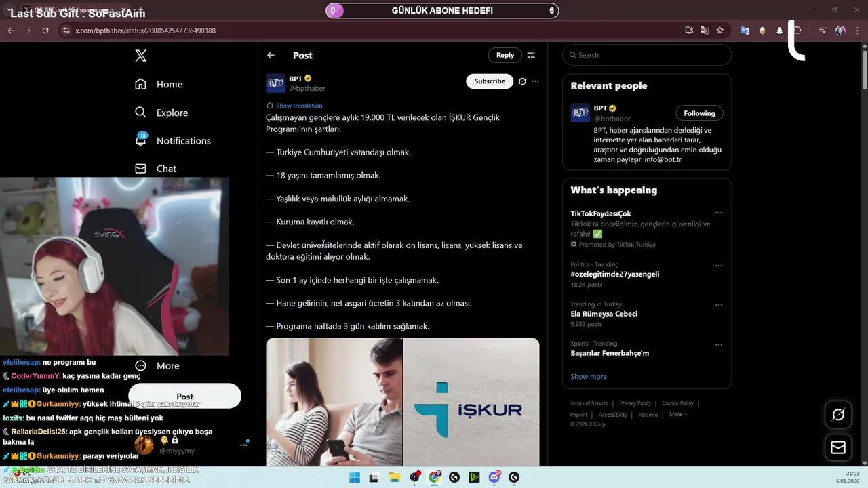Reload the page with refresh icon
The height and width of the screenshot is (488, 868).
click(45, 30)
